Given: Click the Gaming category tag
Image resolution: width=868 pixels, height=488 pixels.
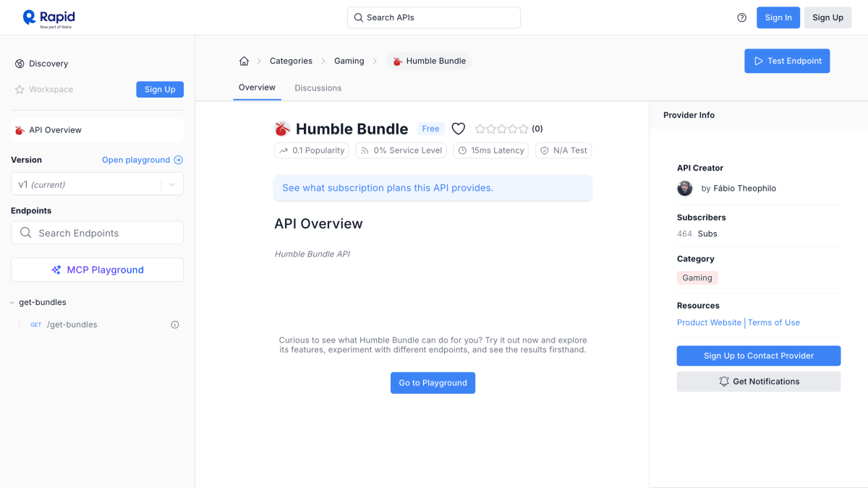Looking at the screenshot, I should (x=697, y=278).
